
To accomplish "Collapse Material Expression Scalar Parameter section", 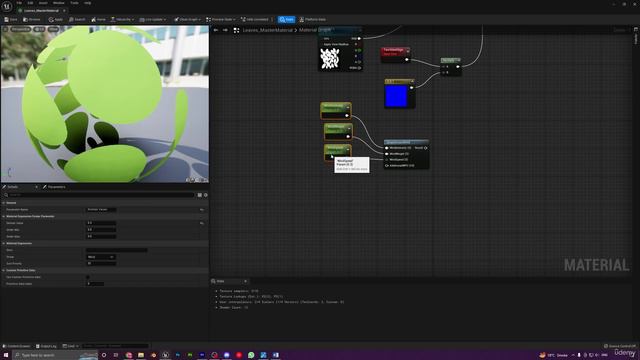I will click(4, 216).
